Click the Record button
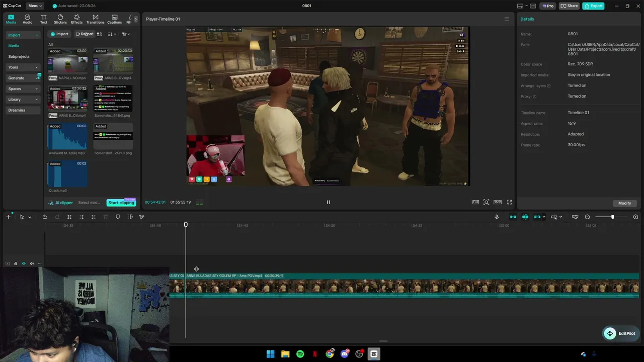 tap(85, 34)
